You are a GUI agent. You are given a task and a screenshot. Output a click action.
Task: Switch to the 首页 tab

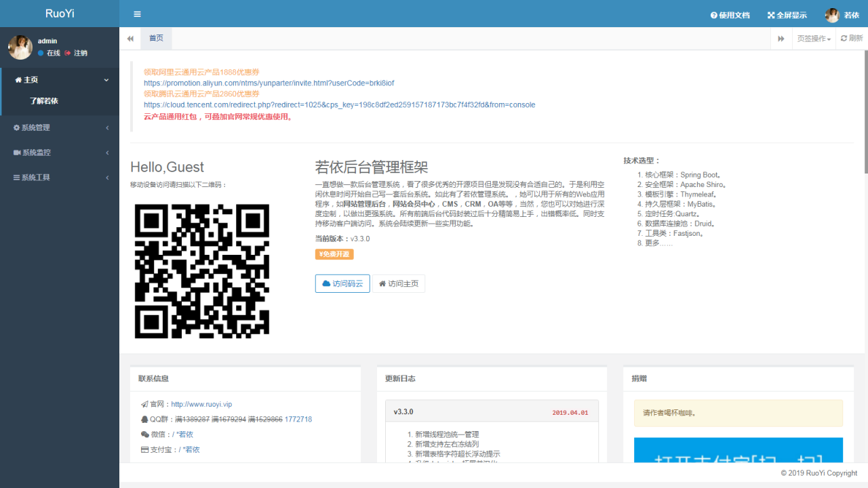pos(156,39)
